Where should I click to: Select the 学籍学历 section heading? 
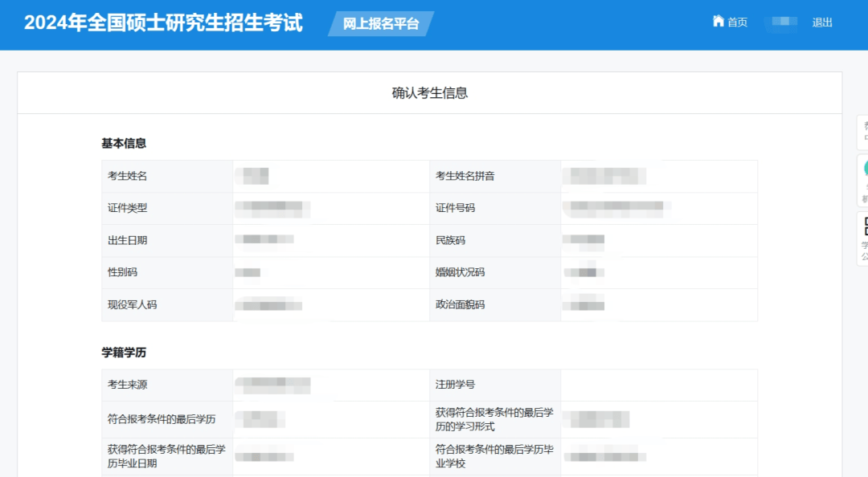pos(124,353)
